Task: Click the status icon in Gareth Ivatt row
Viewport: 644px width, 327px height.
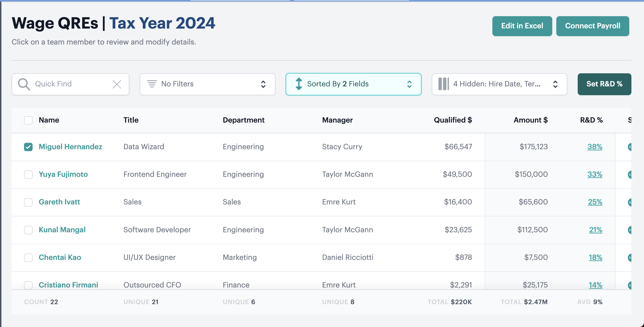Action: coord(630,202)
